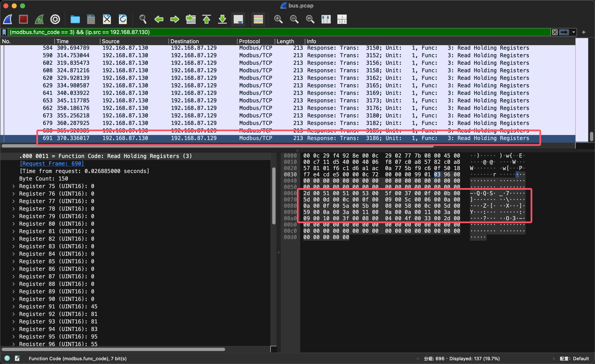Image resolution: width=595 pixels, height=364 pixels.
Task: Open the layout reset icon with 1 2 3
Action: [342, 19]
